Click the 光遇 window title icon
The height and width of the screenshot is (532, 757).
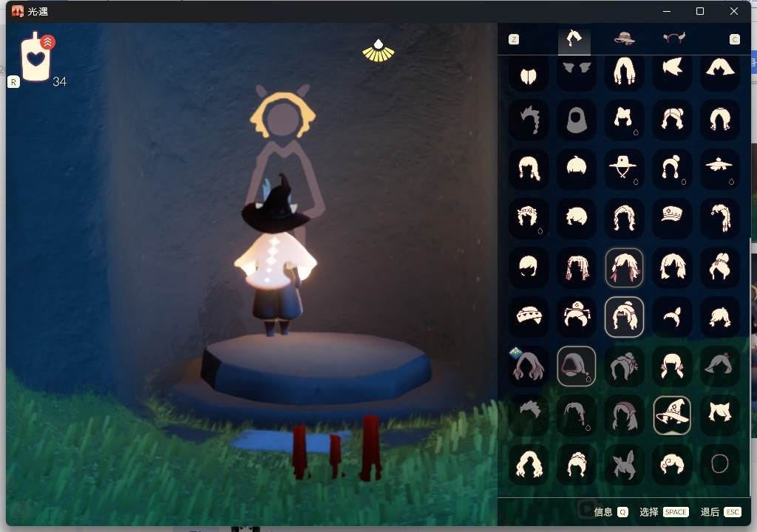pyautogui.click(x=18, y=11)
